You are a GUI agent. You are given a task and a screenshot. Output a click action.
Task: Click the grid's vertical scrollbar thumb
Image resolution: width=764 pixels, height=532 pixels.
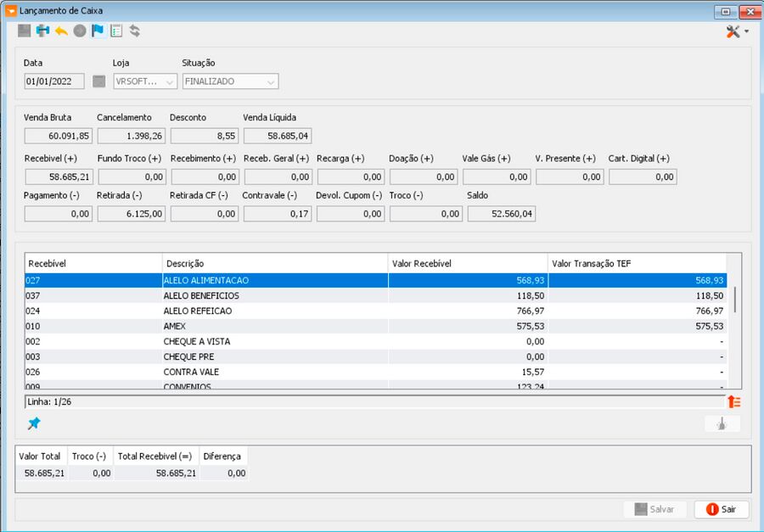click(735, 300)
